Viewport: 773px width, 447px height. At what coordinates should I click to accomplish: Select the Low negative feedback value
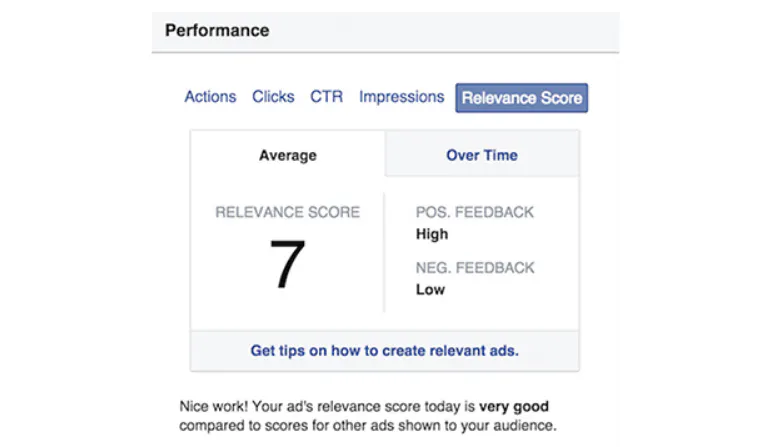tap(430, 290)
